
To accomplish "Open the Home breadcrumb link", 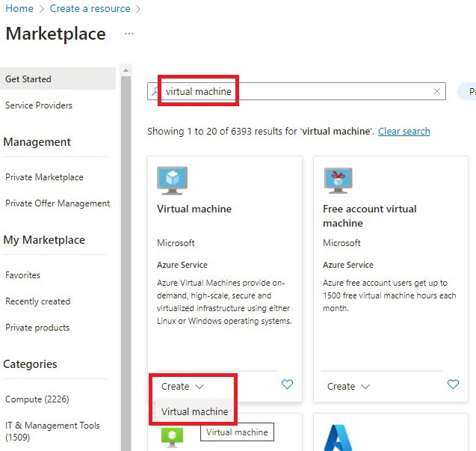I will (x=19, y=8).
